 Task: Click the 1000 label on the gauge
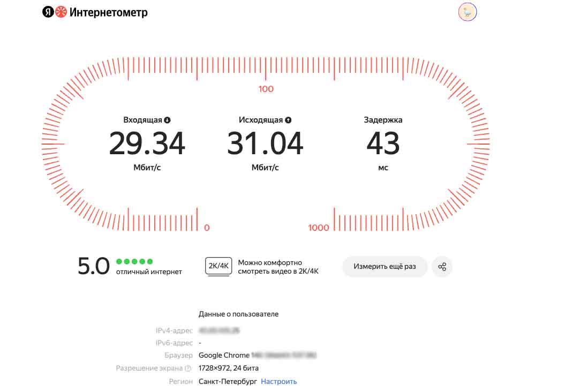(x=319, y=228)
